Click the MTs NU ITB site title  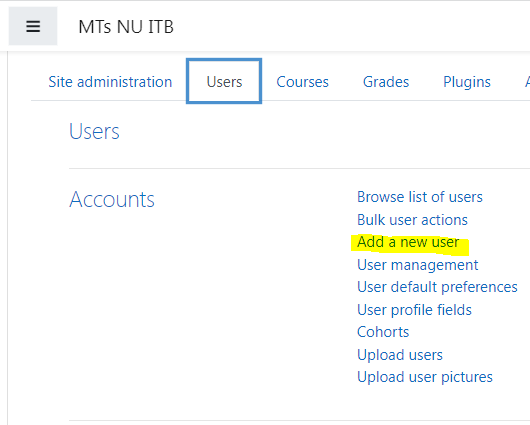click(126, 27)
